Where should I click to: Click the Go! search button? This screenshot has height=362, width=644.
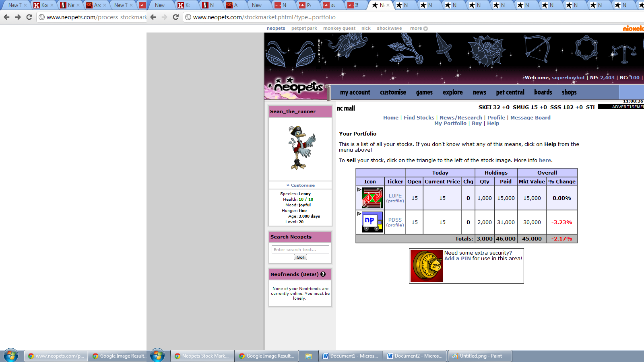[300, 257]
